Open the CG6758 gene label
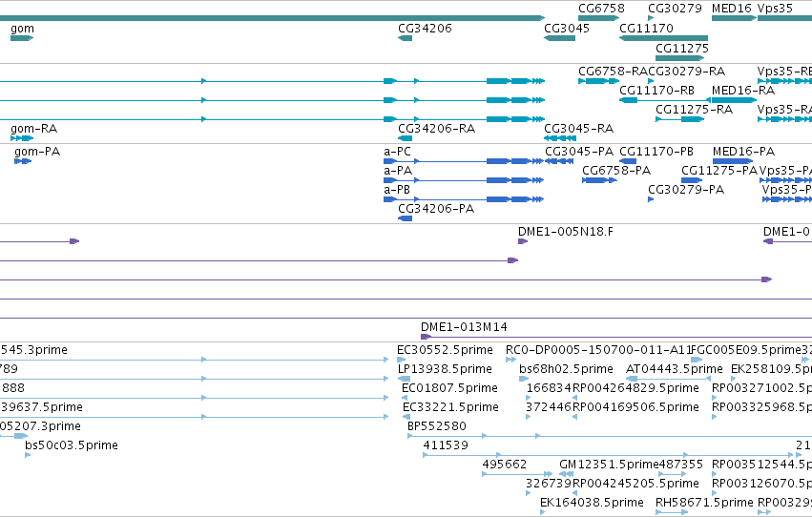Screen dimensions: 812x517 pyautogui.click(x=601, y=9)
